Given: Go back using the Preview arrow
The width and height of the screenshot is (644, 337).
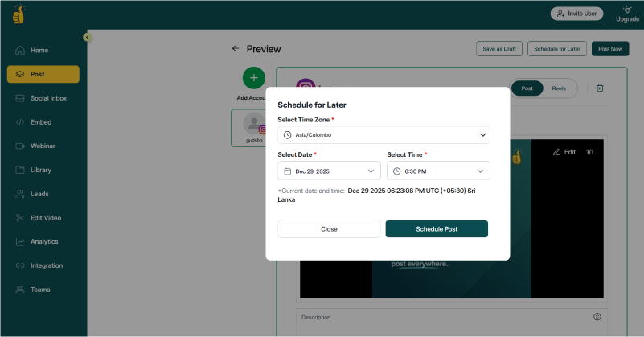Looking at the screenshot, I should [x=236, y=48].
